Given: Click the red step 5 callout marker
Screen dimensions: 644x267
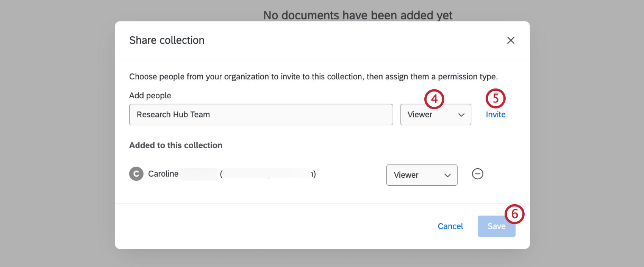Looking at the screenshot, I should click(496, 98).
